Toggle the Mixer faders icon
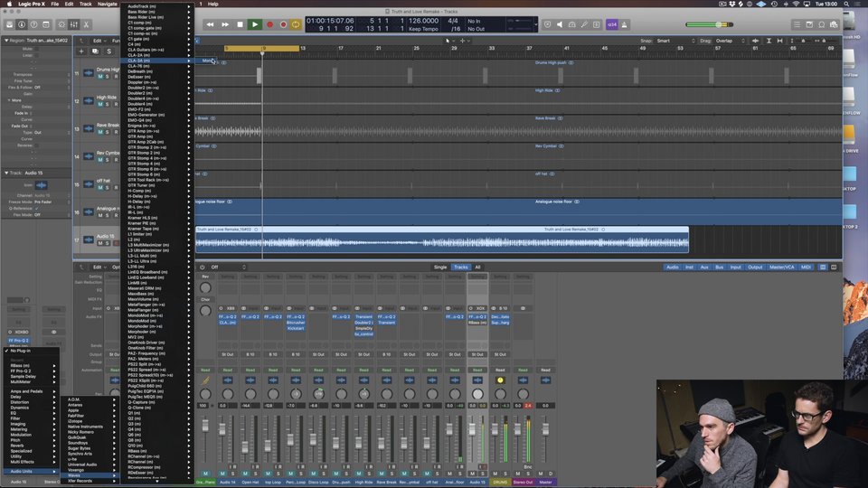 [73, 24]
